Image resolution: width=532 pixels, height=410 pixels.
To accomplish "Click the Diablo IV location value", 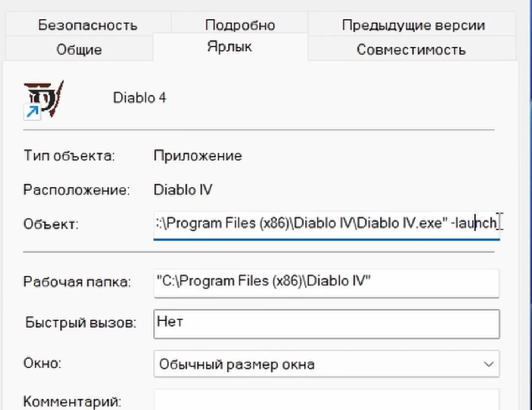I will pyautogui.click(x=183, y=190).
